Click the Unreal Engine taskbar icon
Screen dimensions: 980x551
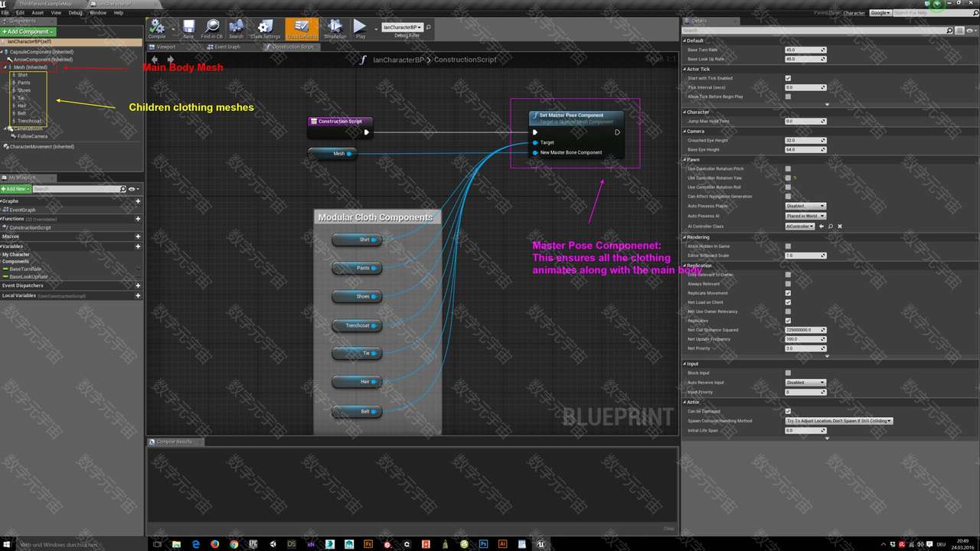[x=541, y=544]
